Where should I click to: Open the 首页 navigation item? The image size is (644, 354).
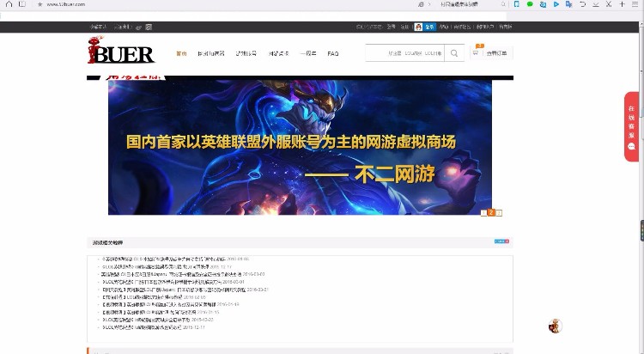181,54
